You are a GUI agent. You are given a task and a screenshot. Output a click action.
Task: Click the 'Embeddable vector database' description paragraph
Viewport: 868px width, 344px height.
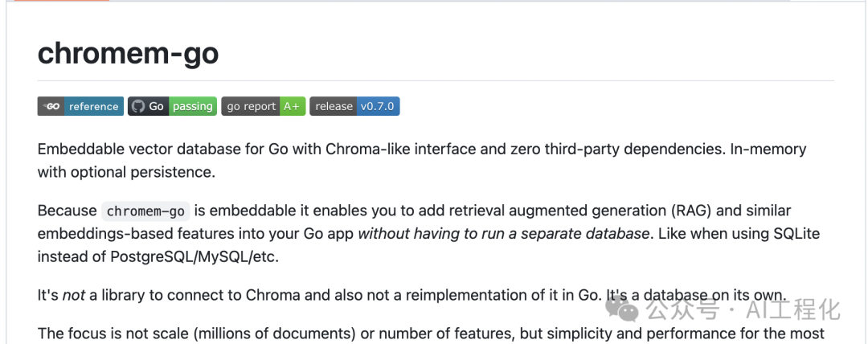422,161
